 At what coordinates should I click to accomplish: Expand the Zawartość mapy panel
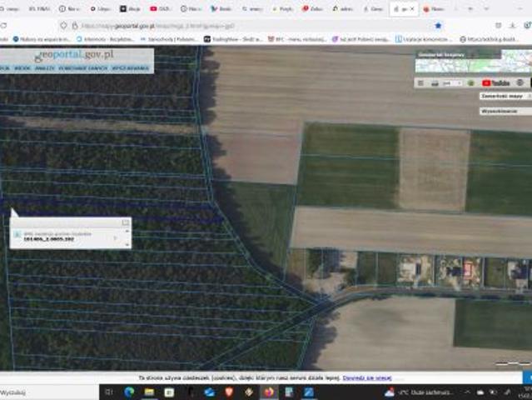[x=502, y=96]
